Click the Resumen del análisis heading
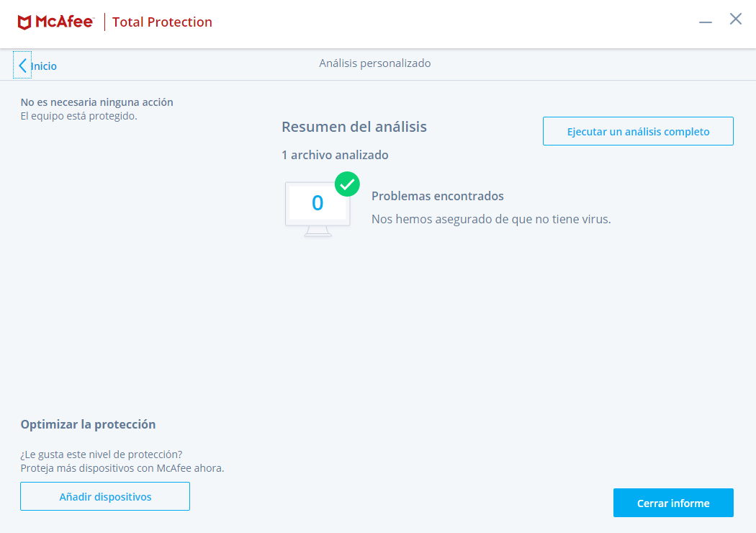The height and width of the screenshot is (533, 756). coord(354,127)
